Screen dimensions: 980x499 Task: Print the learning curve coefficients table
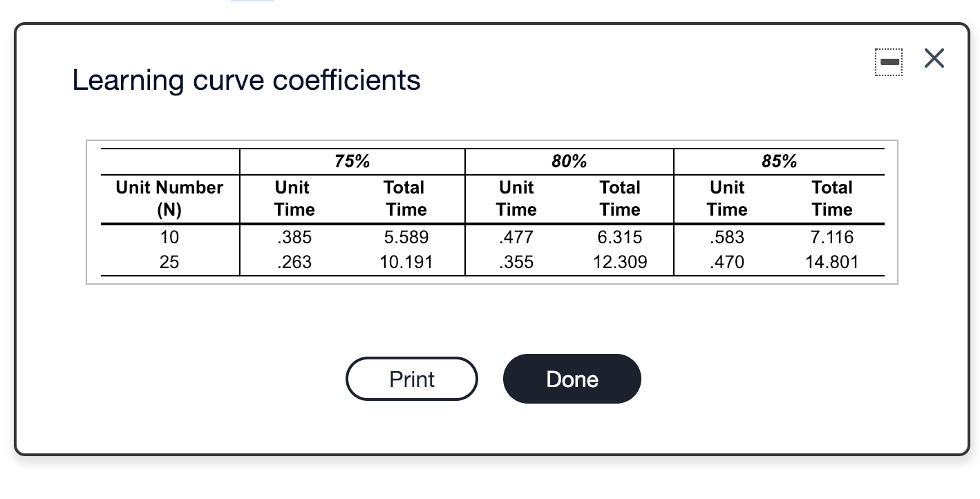411,379
